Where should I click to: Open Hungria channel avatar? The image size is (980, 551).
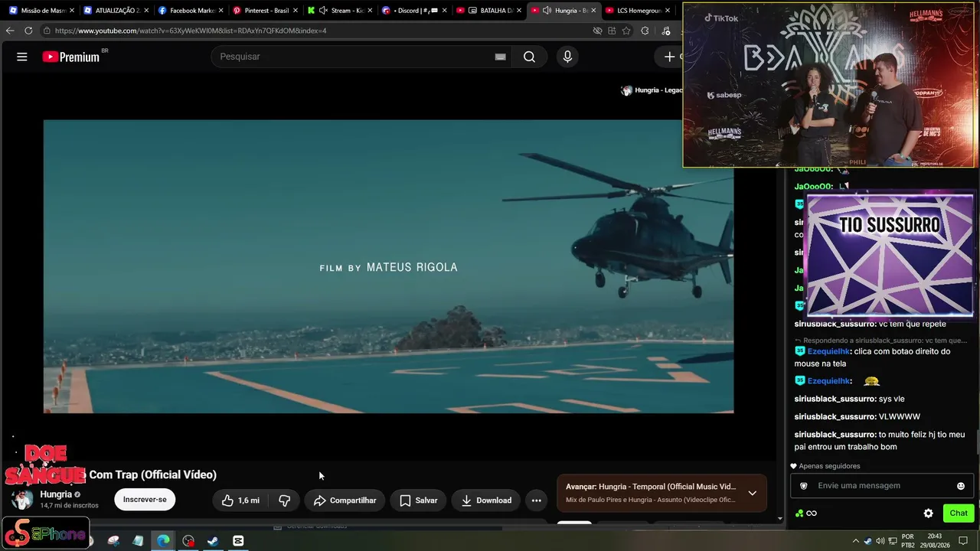pyautogui.click(x=23, y=500)
